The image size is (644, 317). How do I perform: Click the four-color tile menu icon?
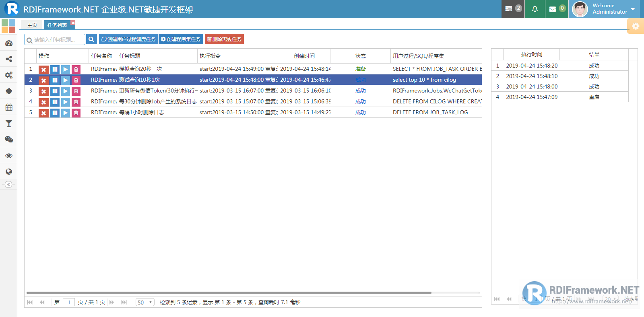point(8,26)
